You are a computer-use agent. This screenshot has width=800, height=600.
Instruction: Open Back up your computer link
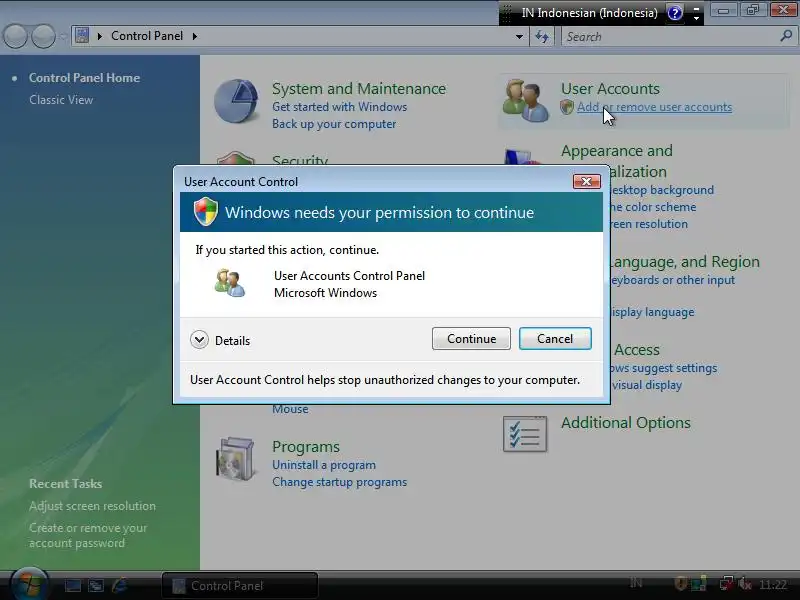pyautogui.click(x=334, y=124)
